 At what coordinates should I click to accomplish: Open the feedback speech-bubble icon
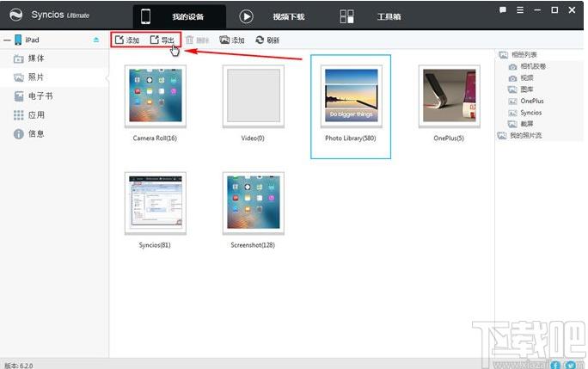coord(503,10)
